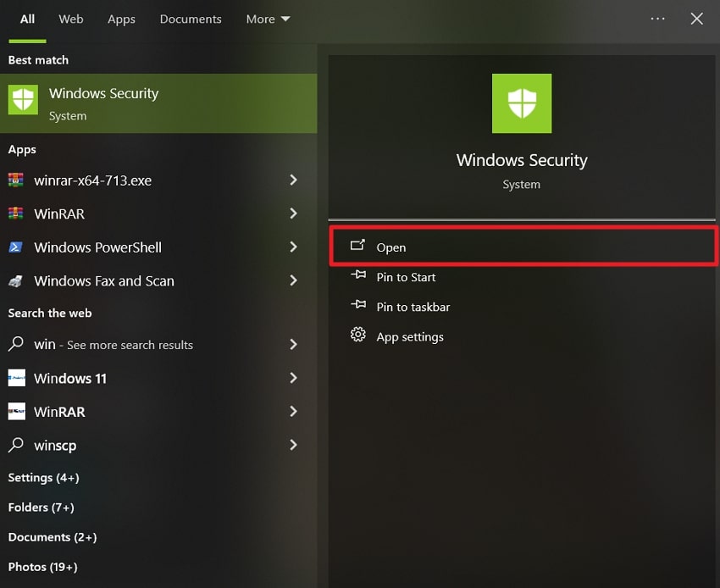Image resolution: width=720 pixels, height=588 pixels.
Task: Choose Pin to Start
Action: point(406,277)
